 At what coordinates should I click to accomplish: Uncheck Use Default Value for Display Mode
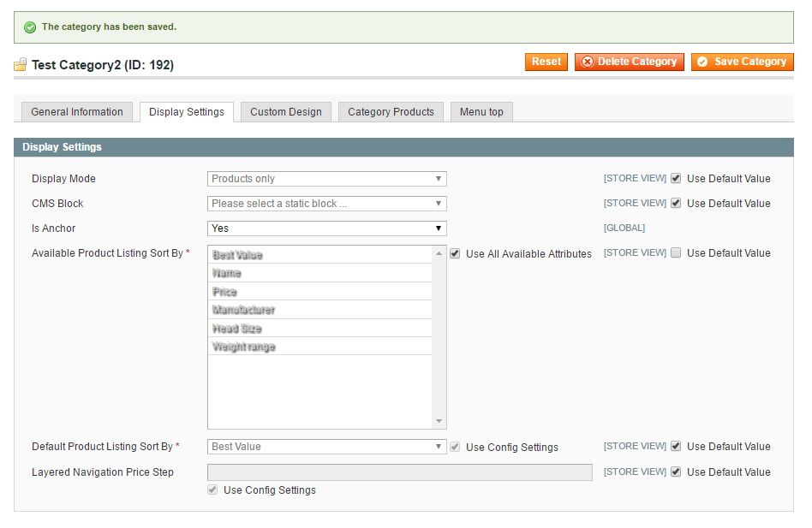pos(676,179)
